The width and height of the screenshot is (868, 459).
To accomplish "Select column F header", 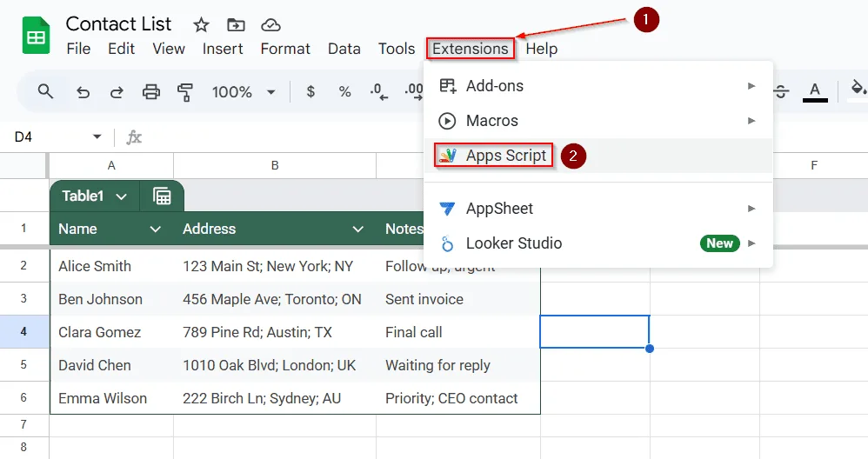I will pos(814,165).
